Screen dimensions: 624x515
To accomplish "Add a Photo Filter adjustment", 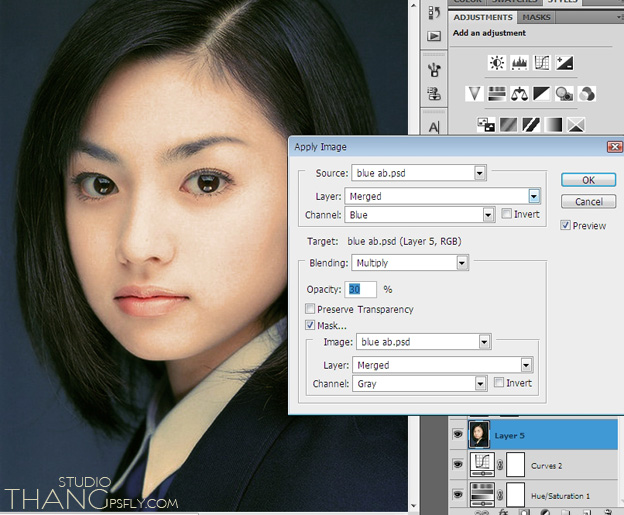I will pyautogui.click(x=564, y=94).
